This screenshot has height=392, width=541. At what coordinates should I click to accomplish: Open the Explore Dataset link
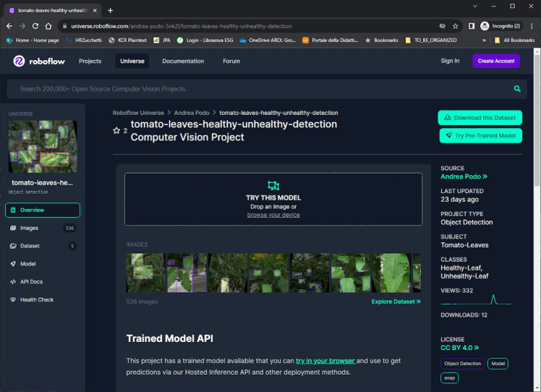click(x=396, y=302)
